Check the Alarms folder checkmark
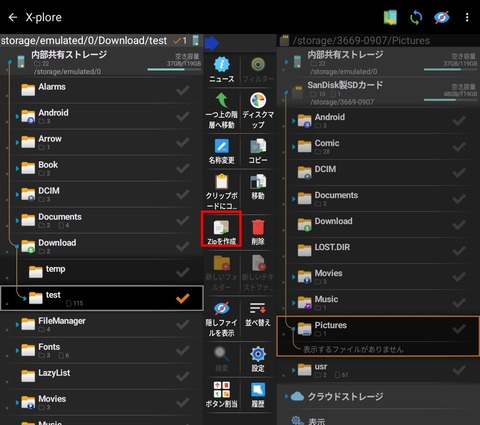Viewport: 480px width, 425px height. pyautogui.click(x=183, y=90)
